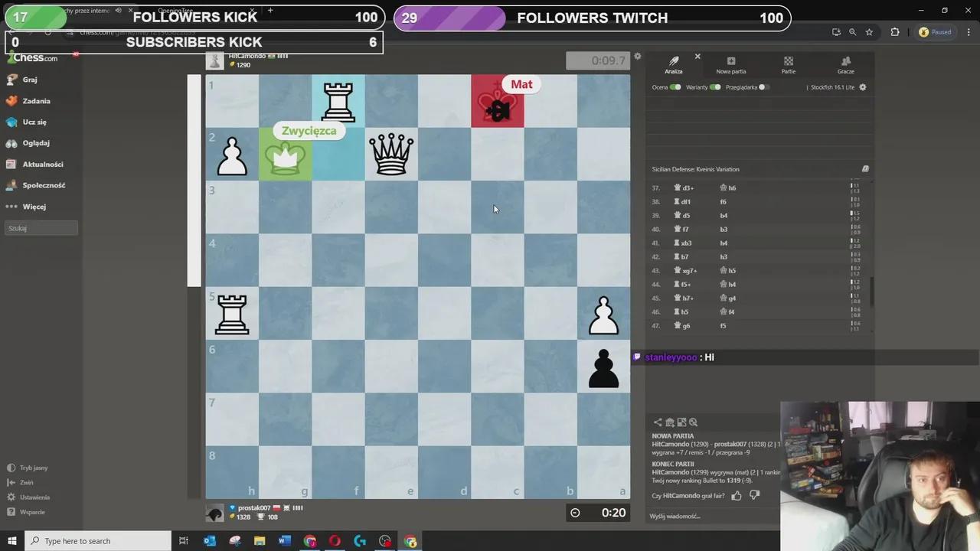
Task: Open Word from the taskbar
Action: point(285,541)
